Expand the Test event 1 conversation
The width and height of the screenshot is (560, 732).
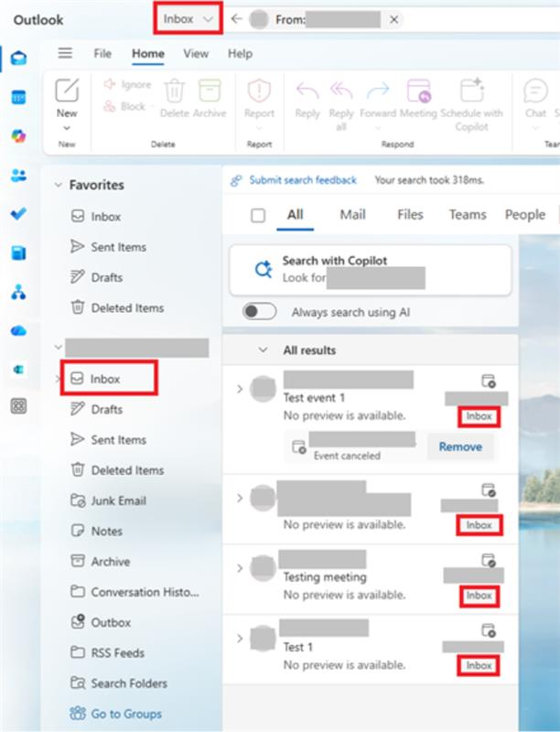click(x=240, y=389)
